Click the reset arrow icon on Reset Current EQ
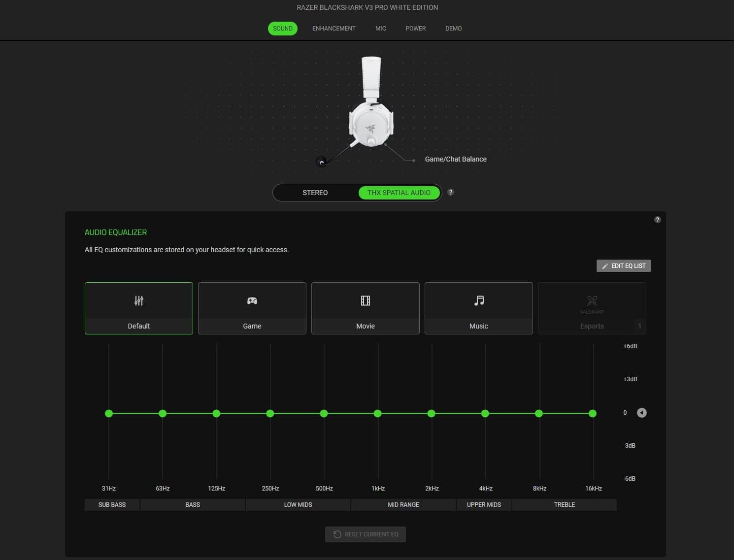This screenshot has width=734, height=560. (337, 534)
